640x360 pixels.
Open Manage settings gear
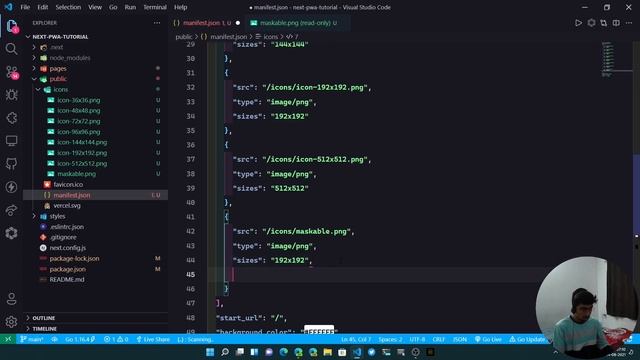(x=11, y=322)
